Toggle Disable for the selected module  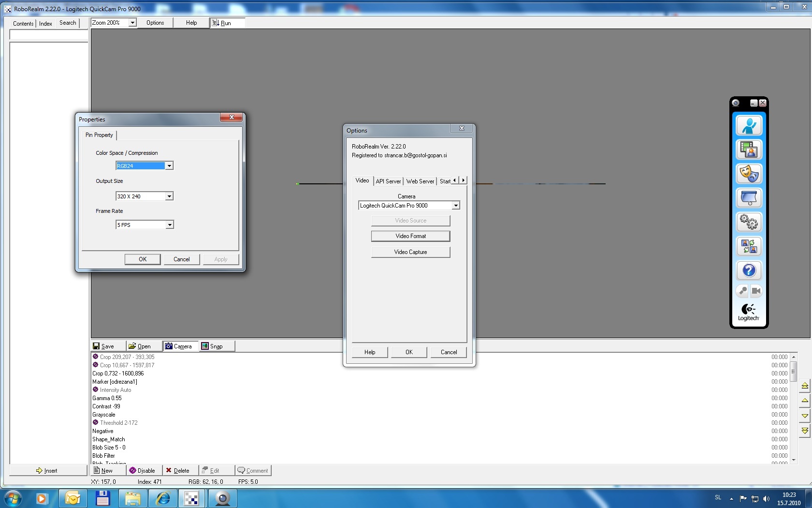coord(143,471)
